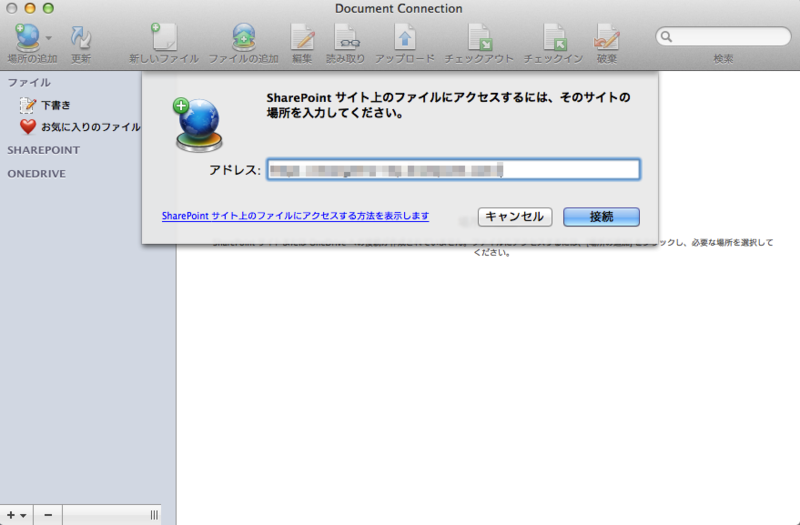
Task: Click the yellow minimize window button
Action: (30, 8)
